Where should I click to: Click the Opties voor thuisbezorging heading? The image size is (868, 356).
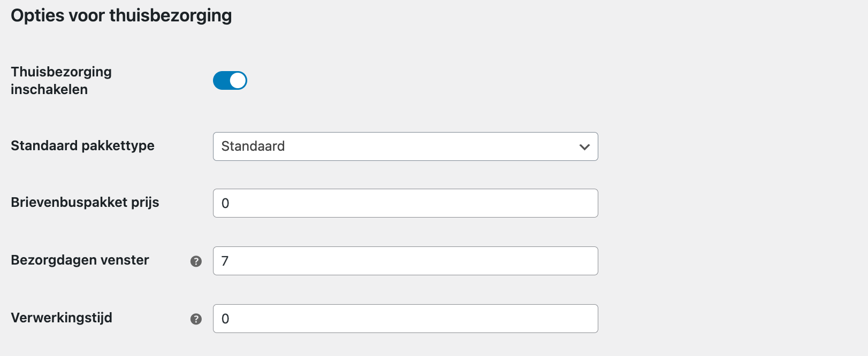(x=120, y=16)
